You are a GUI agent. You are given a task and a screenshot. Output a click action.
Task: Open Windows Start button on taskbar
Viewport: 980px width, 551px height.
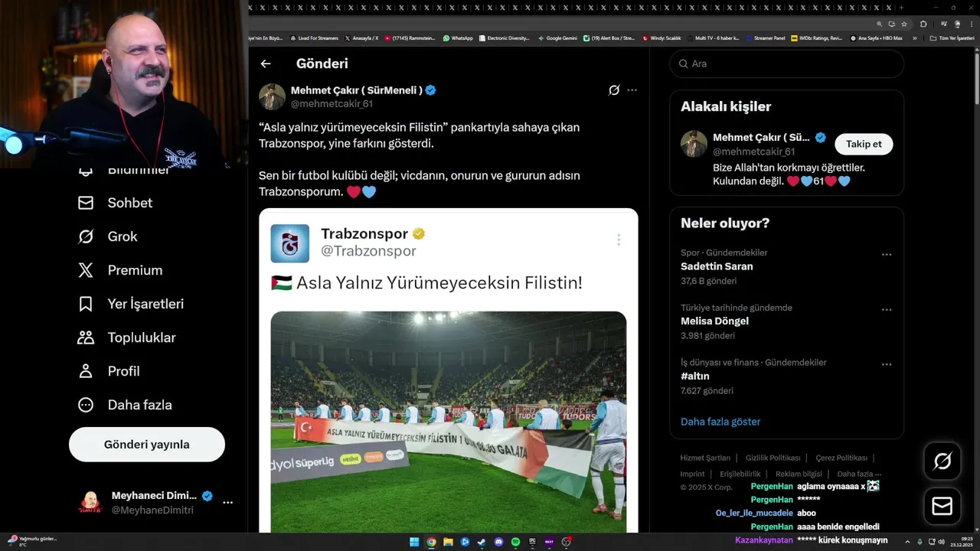point(414,542)
